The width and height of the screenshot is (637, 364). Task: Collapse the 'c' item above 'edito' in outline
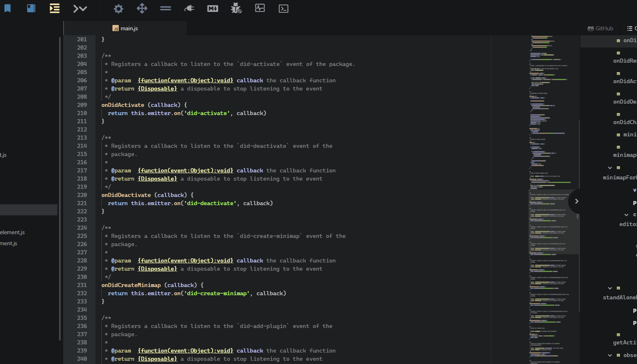coord(626,215)
